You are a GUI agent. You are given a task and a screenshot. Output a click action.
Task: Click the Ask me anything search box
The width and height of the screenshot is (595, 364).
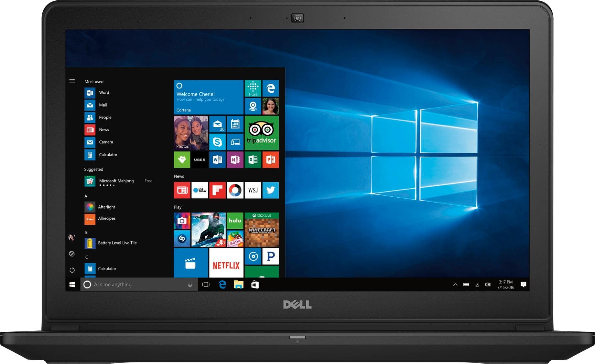(x=139, y=285)
